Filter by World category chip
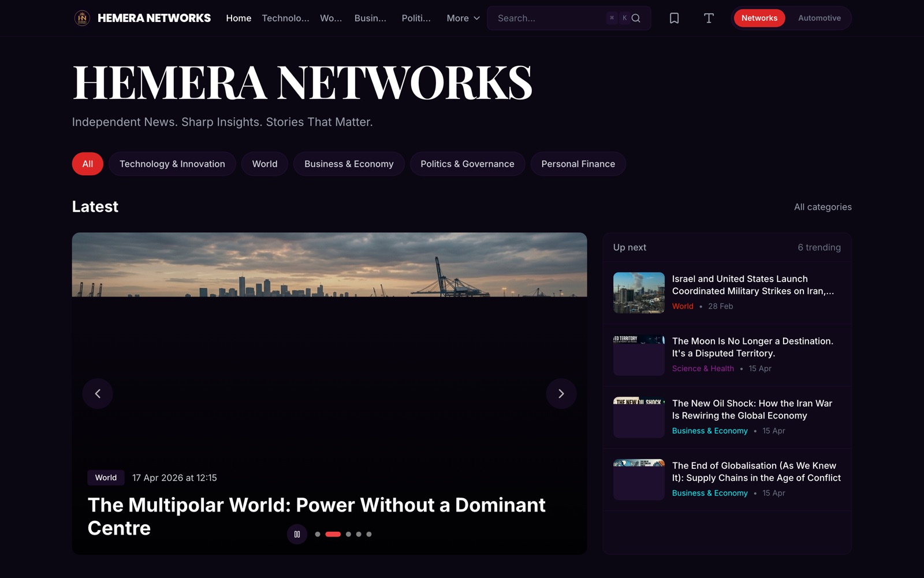 (264, 164)
